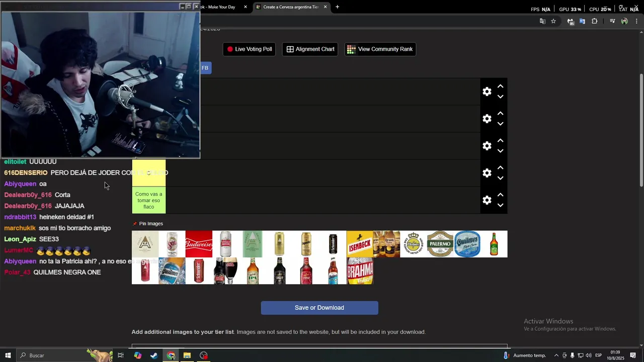View Community Rank

tap(380, 49)
